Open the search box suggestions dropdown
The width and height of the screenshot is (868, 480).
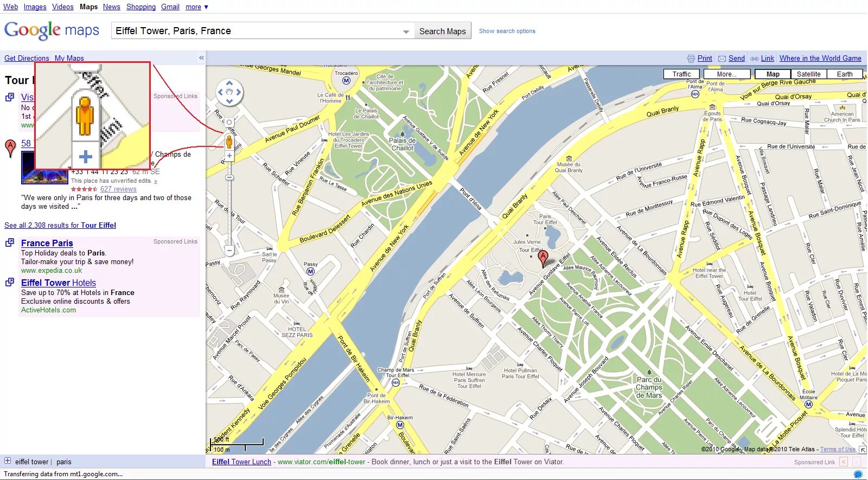pyautogui.click(x=406, y=31)
